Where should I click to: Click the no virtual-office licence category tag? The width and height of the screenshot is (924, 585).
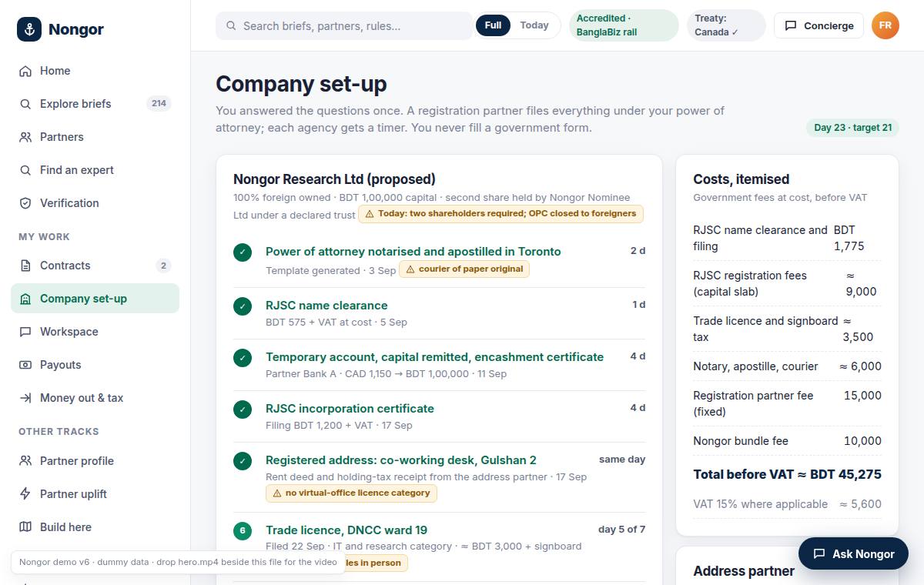point(351,493)
